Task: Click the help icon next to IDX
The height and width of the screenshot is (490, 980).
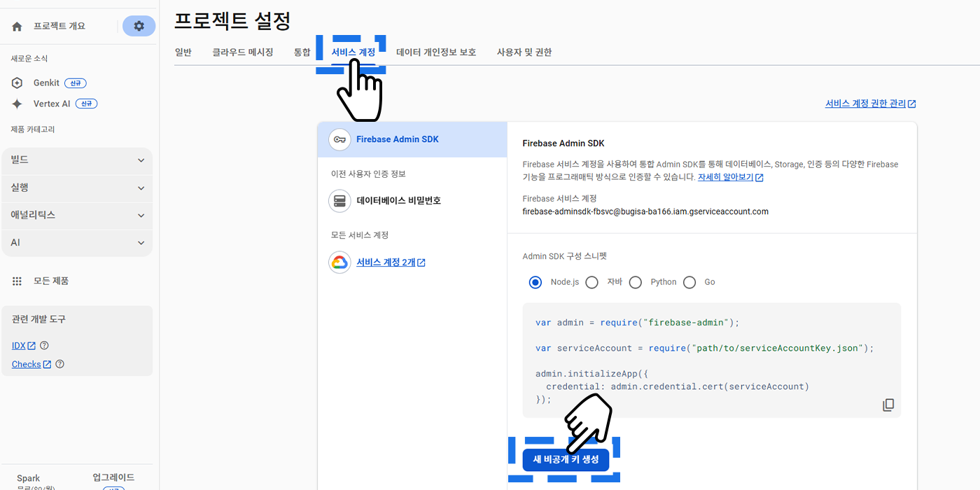Action: [44, 346]
